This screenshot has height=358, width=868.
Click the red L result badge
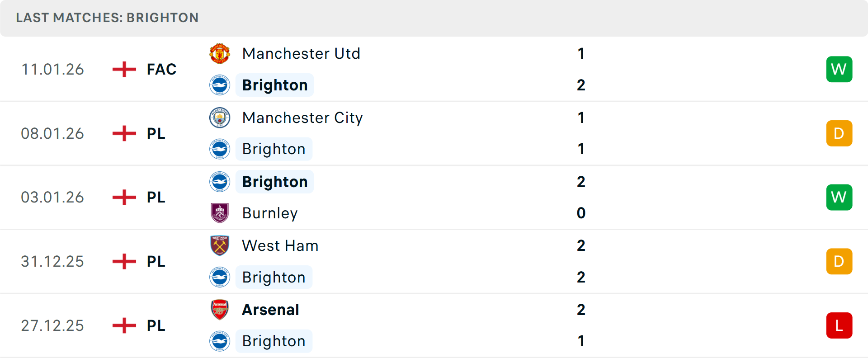click(x=839, y=325)
